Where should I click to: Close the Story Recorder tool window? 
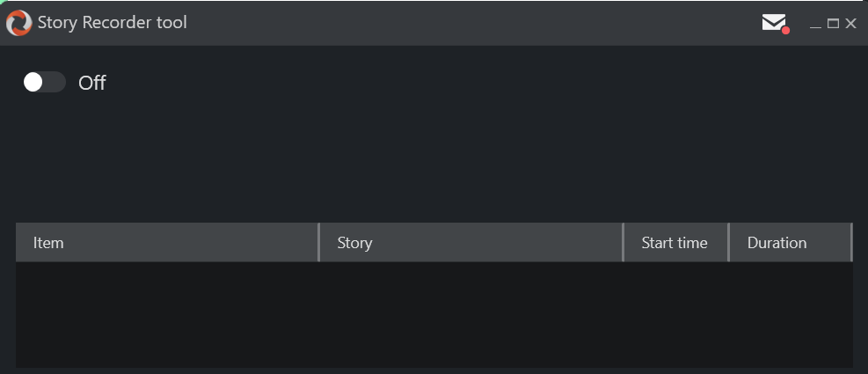(x=850, y=24)
